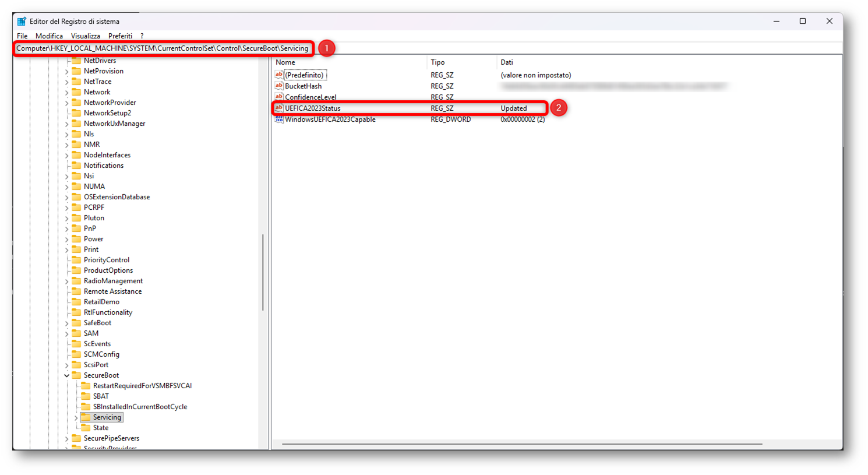Click the RetailDemo folder icon
This screenshot has height=475, width=868.
coord(76,302)
